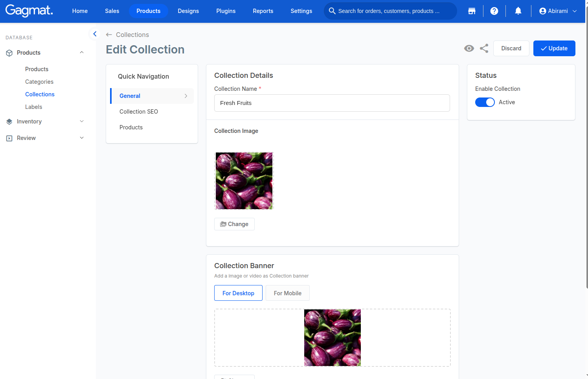The width and height of the screenshot is (588, 379).
Task: Preview collection with eye icon
Action: [469, 48]
